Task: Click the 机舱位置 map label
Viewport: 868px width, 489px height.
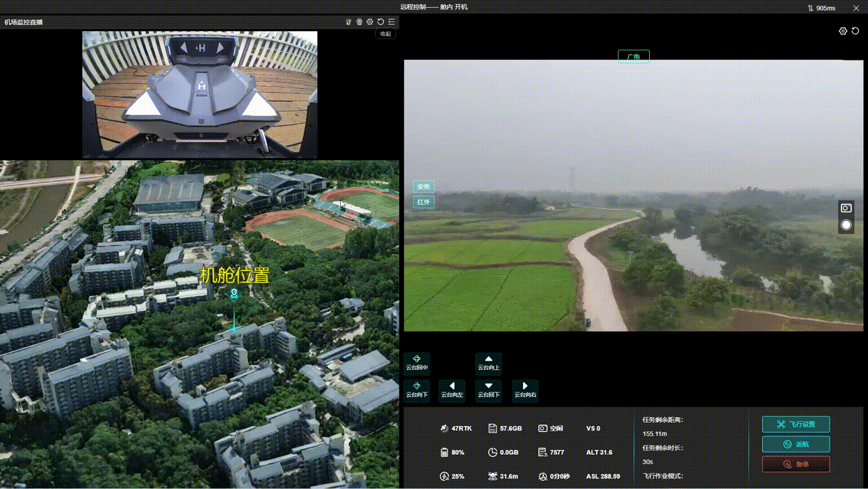Action: coord(235,276)
